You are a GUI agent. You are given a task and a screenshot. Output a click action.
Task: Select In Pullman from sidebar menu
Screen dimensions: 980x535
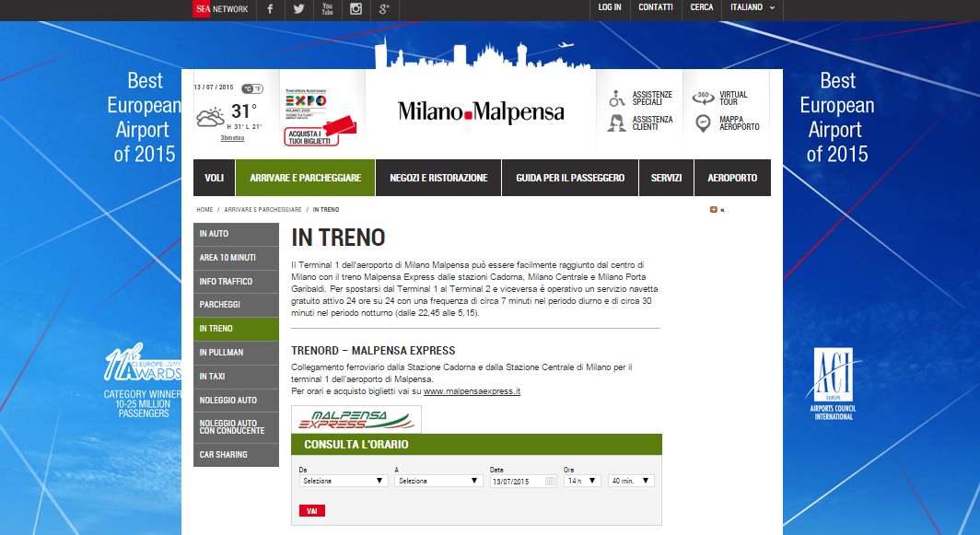[x=236, y=353]
